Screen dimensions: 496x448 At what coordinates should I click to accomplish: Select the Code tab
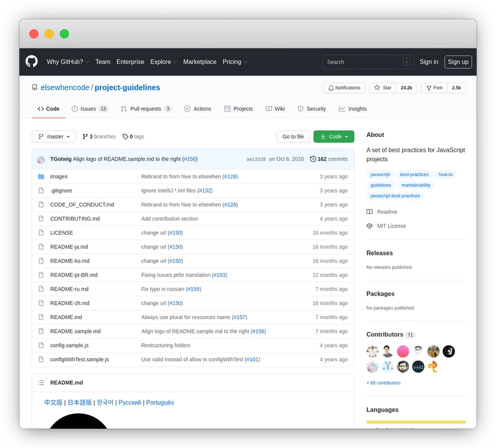[x=48, y=109]
